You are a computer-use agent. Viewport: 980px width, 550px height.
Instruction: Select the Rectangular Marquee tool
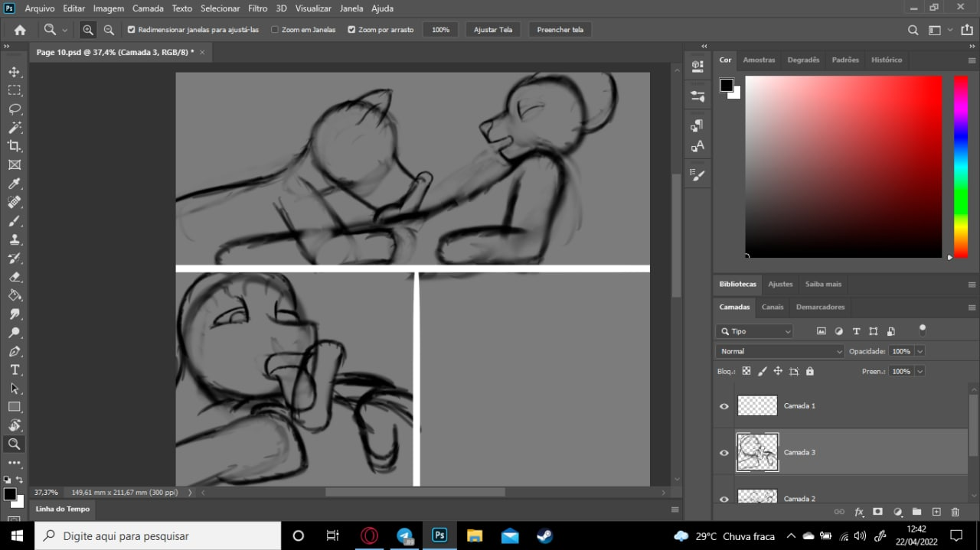point(14,90)
